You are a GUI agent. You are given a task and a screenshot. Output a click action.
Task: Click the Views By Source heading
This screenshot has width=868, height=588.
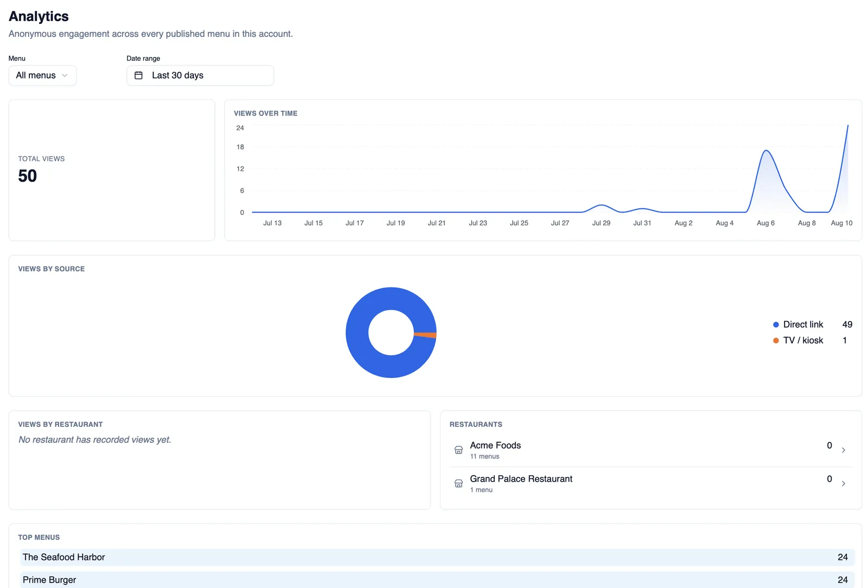tap(52, 269)
